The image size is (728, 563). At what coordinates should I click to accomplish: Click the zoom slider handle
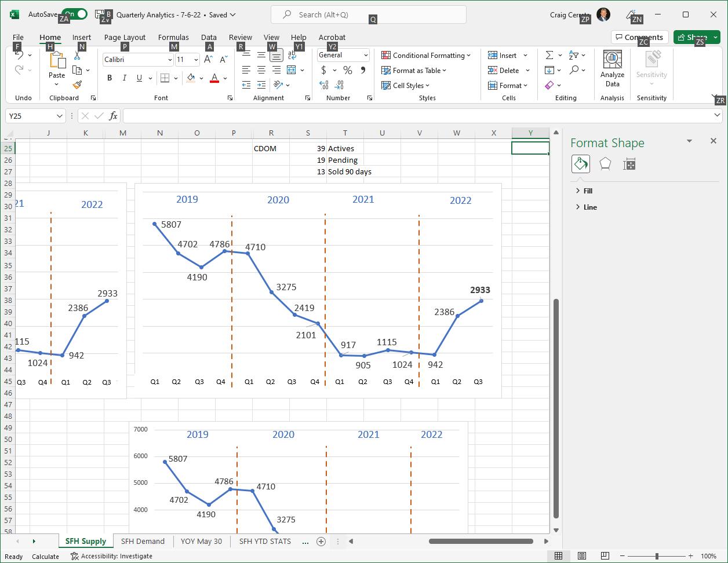pos(657,556)
